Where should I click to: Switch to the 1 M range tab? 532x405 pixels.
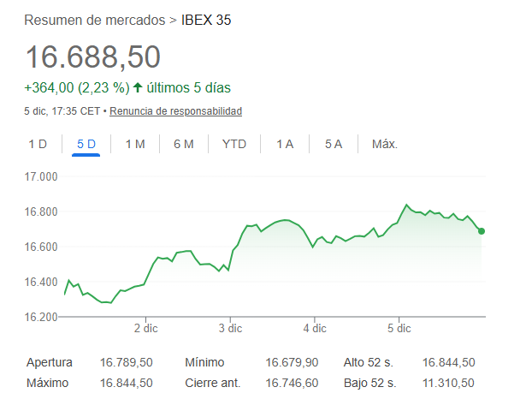(135, 144)
